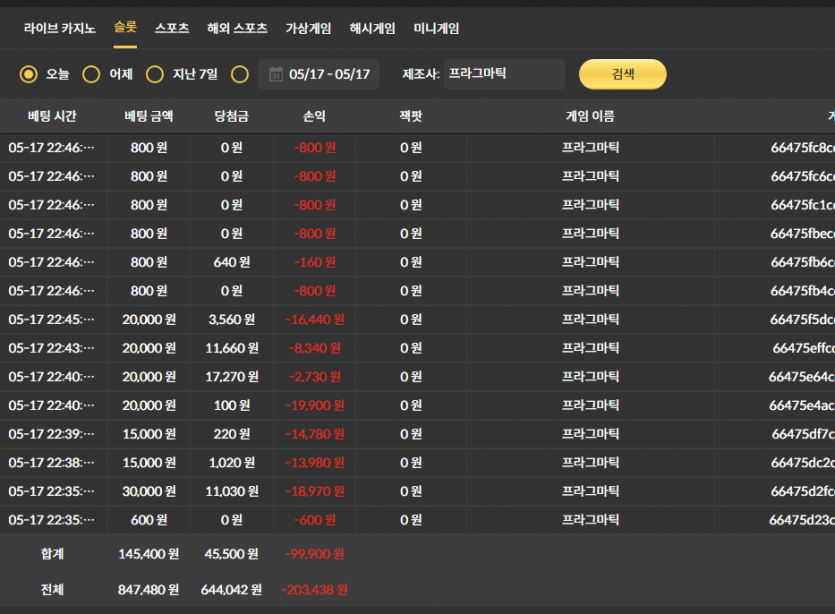Click the calendar icon in the date field
The width and height of the screenshot is (835, 614).
pyautogui.click(x=276, y=74)
